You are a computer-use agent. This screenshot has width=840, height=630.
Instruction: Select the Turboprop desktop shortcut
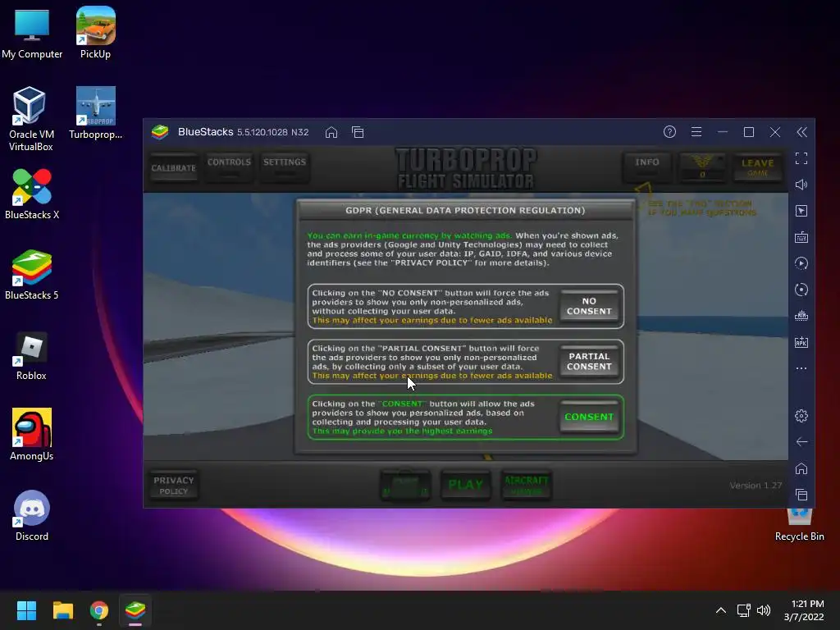click(95, 113)
